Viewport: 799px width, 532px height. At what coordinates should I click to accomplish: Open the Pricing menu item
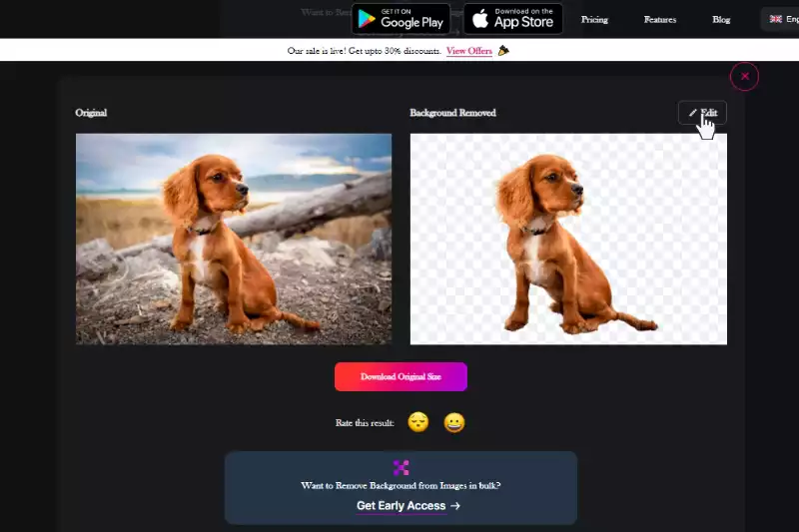click(x=594, y=19)
